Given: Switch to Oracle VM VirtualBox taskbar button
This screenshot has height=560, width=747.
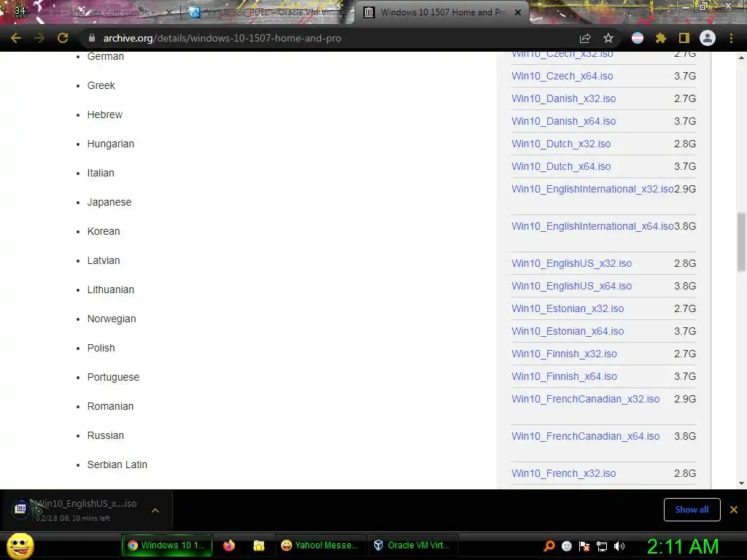Looking at the screenshot, I should (x=413, y=545).
